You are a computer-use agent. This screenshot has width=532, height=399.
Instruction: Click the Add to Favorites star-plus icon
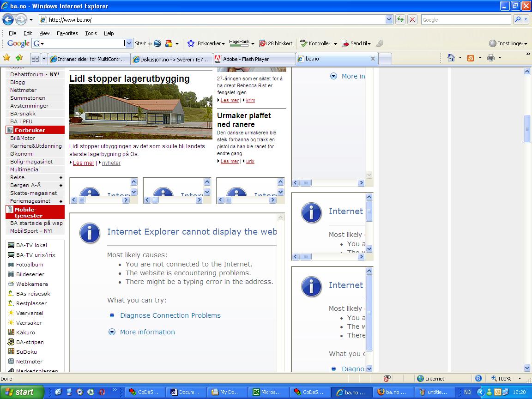(x=19, y=58)
